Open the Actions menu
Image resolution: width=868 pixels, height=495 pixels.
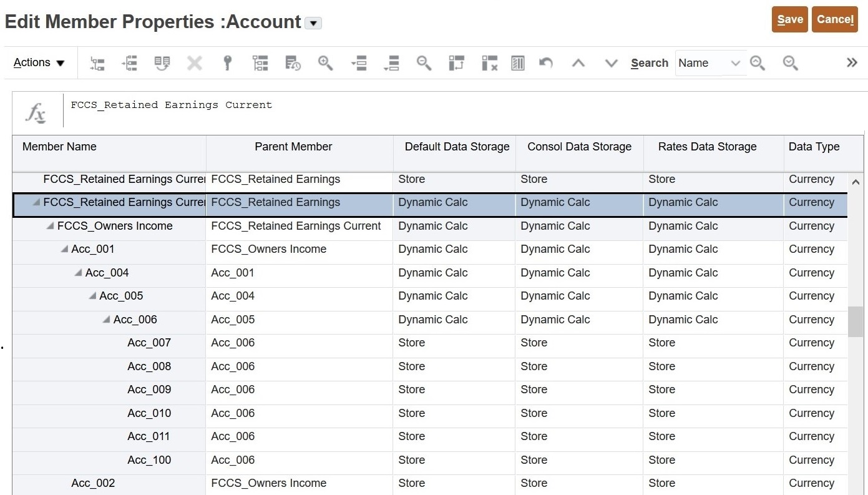[39, 63]
